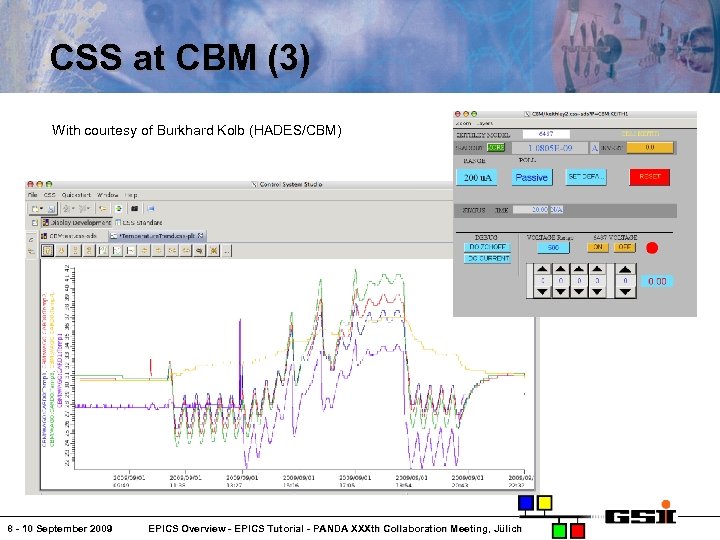The width and height of the screenshot is (720, 540).
Task: Click the '...' overflow button in the plot toolbar
Action: point(227,250)
